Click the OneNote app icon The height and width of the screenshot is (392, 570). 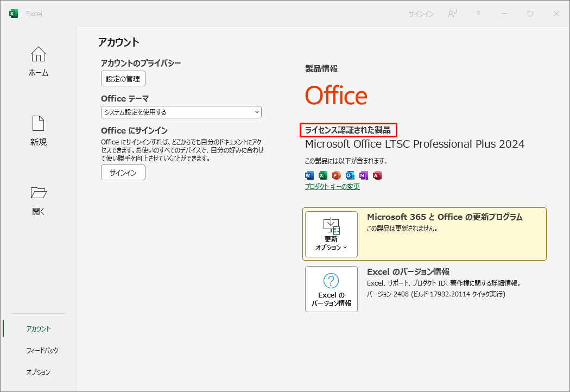364,175
